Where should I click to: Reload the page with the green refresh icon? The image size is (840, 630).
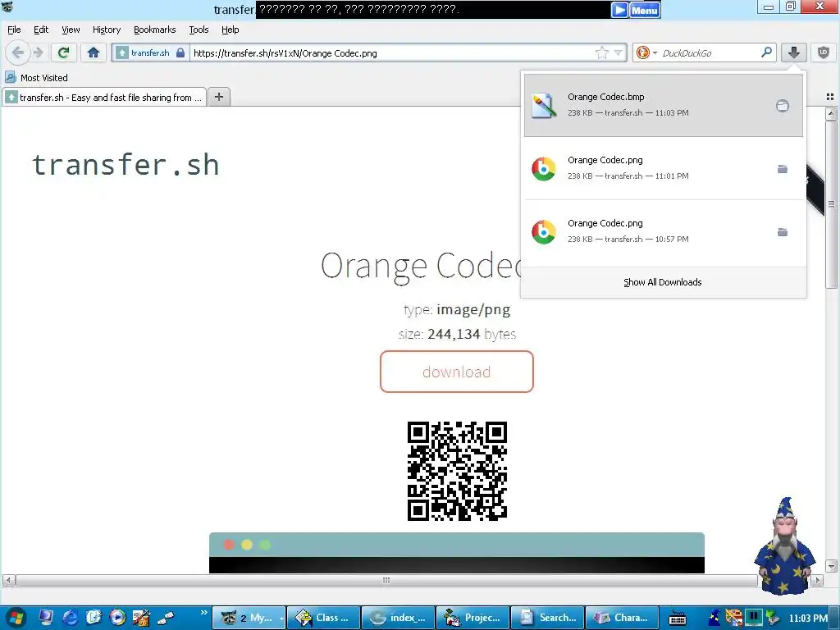64,52
